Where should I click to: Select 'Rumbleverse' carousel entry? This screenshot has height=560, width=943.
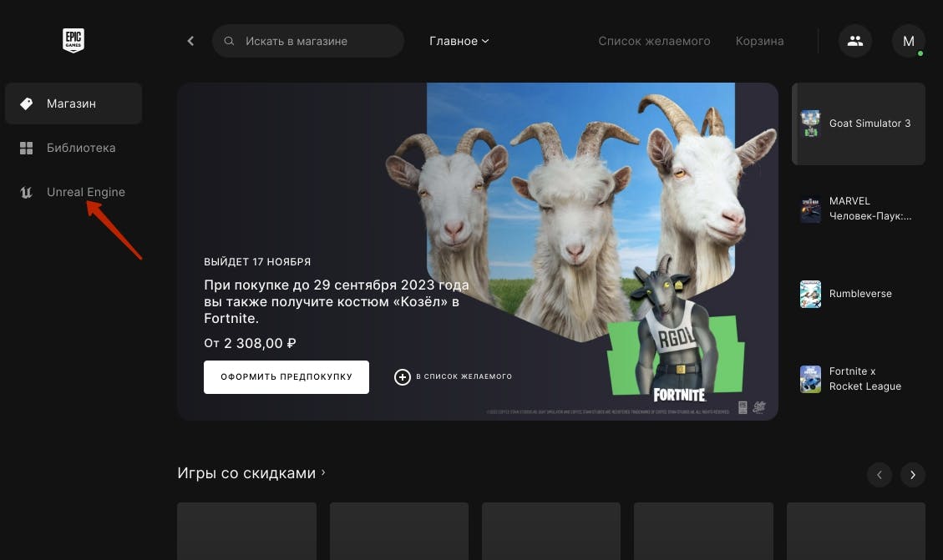[858, 294]
